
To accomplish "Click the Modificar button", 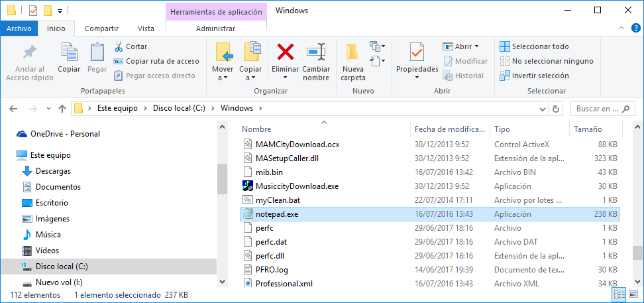I will tap(465, 61).
